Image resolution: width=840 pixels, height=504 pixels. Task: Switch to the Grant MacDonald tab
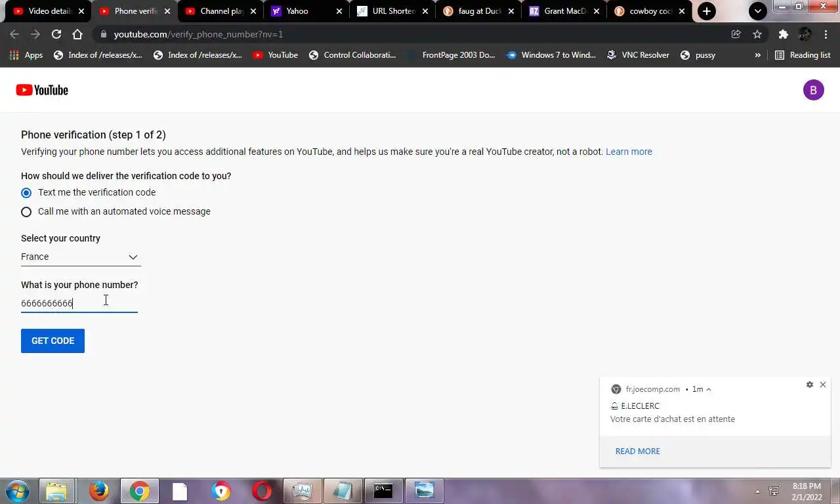[x=564, y=11]
